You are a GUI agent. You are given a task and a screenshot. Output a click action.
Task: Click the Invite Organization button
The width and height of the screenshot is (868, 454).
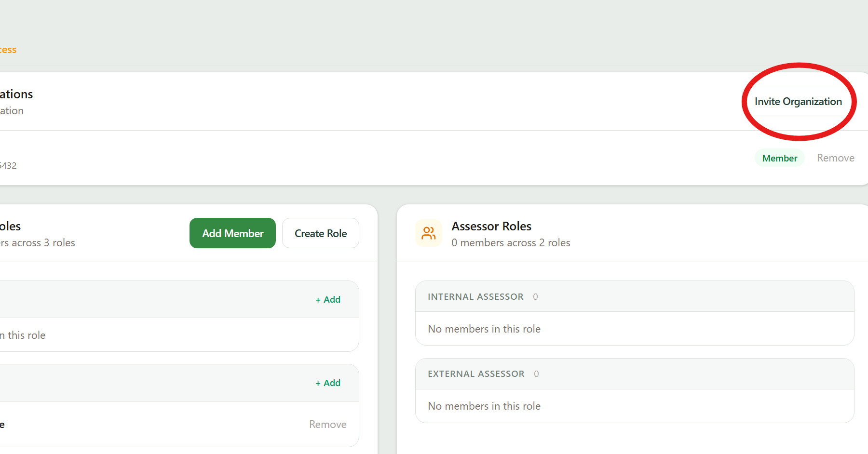798,101
